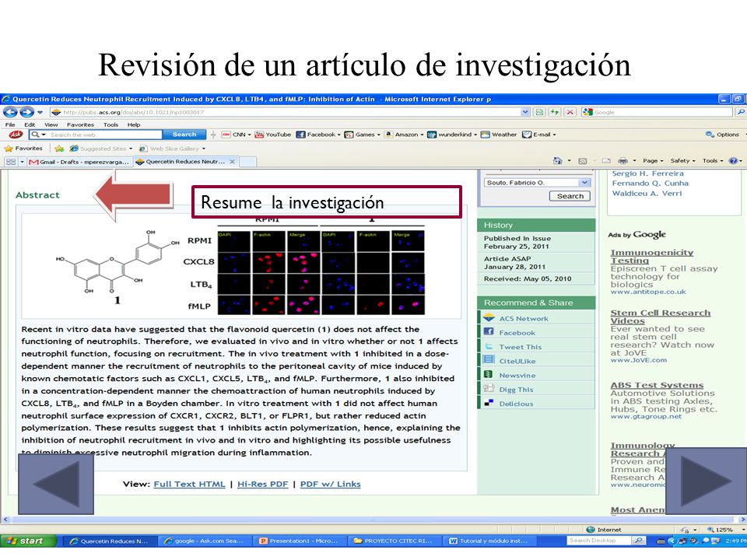Share article via Facebook link in Recommend & Share

click(517, 333)
